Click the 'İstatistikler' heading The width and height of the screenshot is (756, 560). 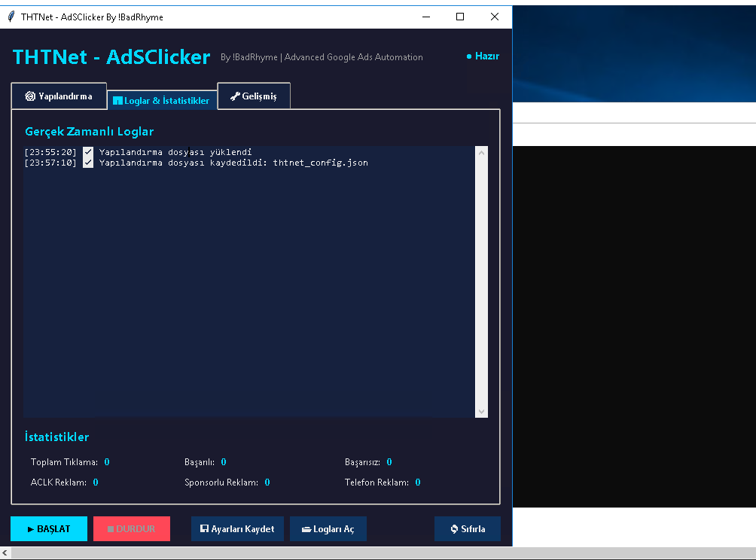(57, 437)
